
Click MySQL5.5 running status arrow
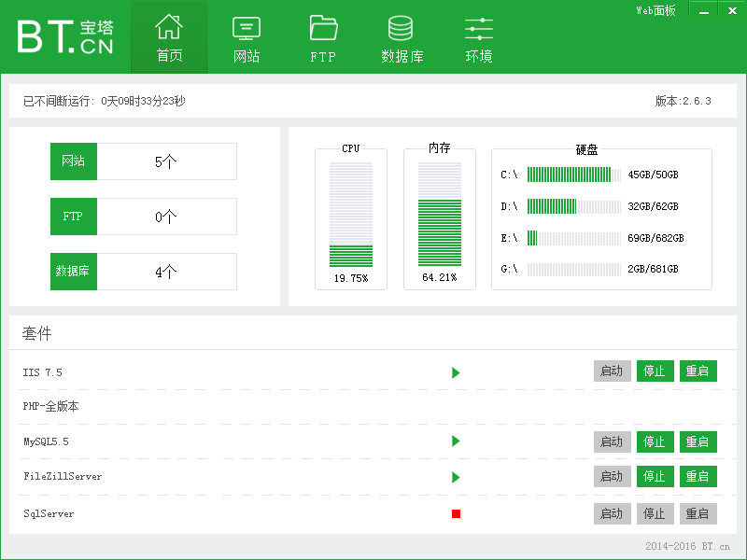click(456, 441)
